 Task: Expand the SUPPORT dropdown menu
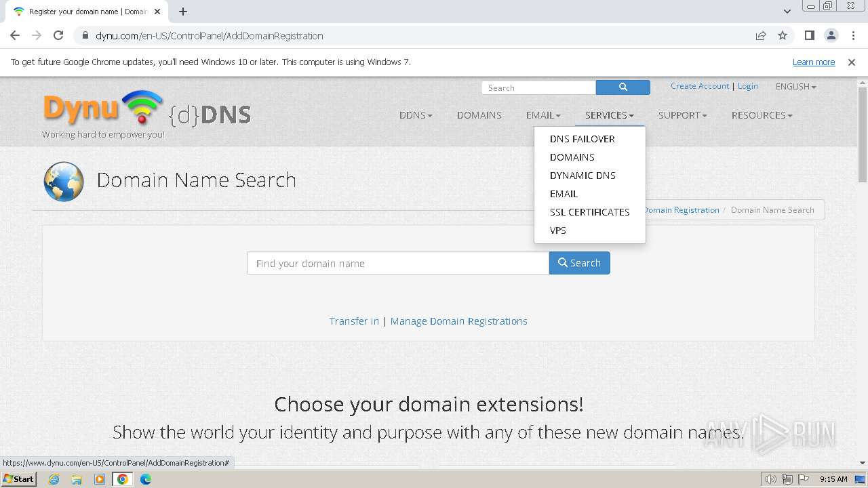click(x=682, y=115)
